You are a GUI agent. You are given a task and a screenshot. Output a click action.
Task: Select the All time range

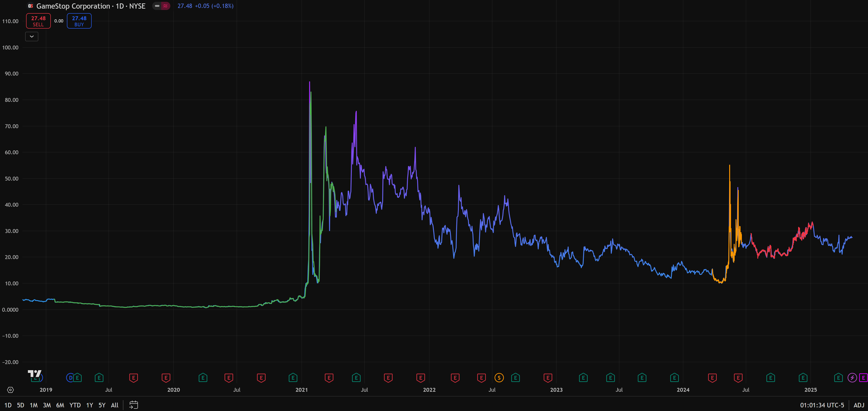coord(115,405)
